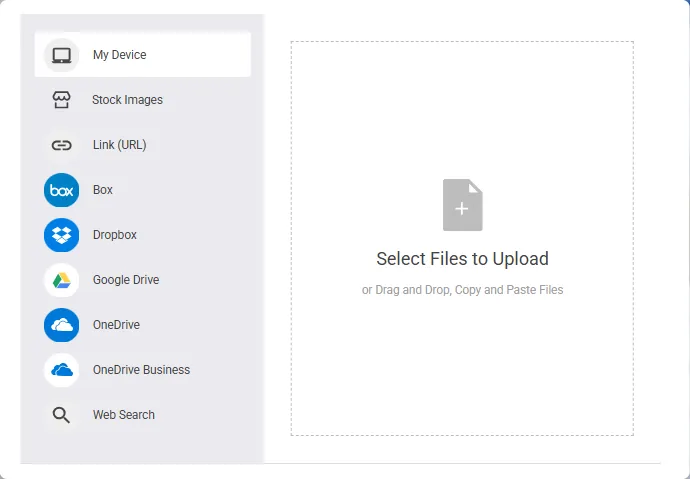Click the OneDrive cloud icon
690x479 pixels.
(61, 325)
